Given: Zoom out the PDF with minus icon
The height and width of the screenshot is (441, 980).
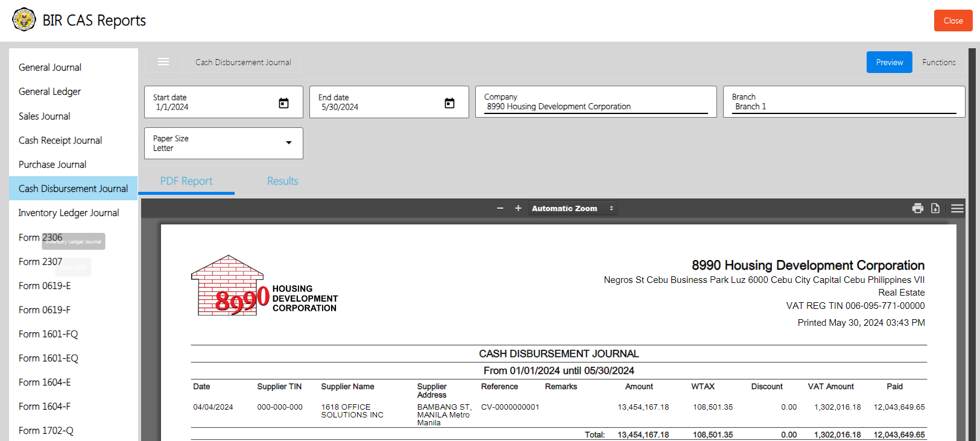Looking at the screenshot, I should pos(500,208).
